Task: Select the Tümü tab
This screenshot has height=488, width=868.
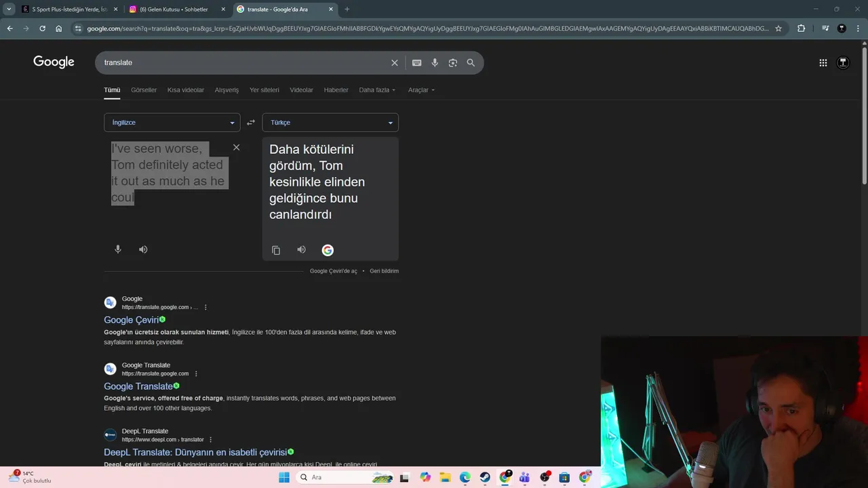Action: [112, 90]
